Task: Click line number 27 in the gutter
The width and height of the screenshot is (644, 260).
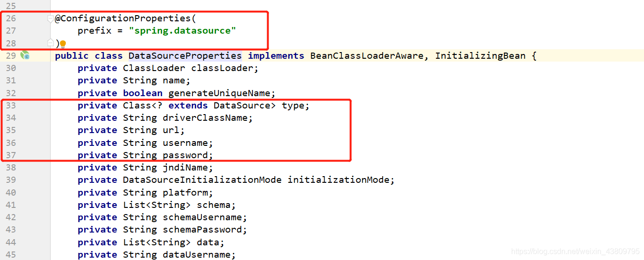Action: (10, 31)
